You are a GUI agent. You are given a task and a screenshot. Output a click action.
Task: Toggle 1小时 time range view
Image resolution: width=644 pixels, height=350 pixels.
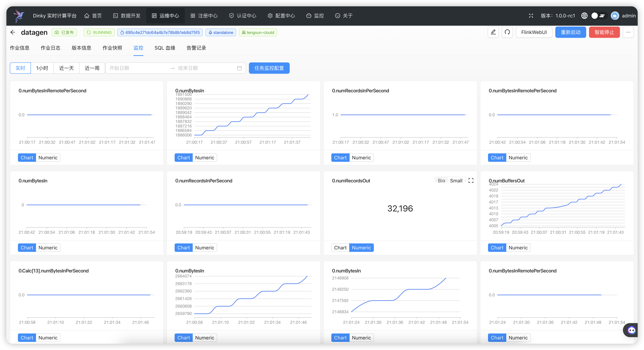[42, 68]
